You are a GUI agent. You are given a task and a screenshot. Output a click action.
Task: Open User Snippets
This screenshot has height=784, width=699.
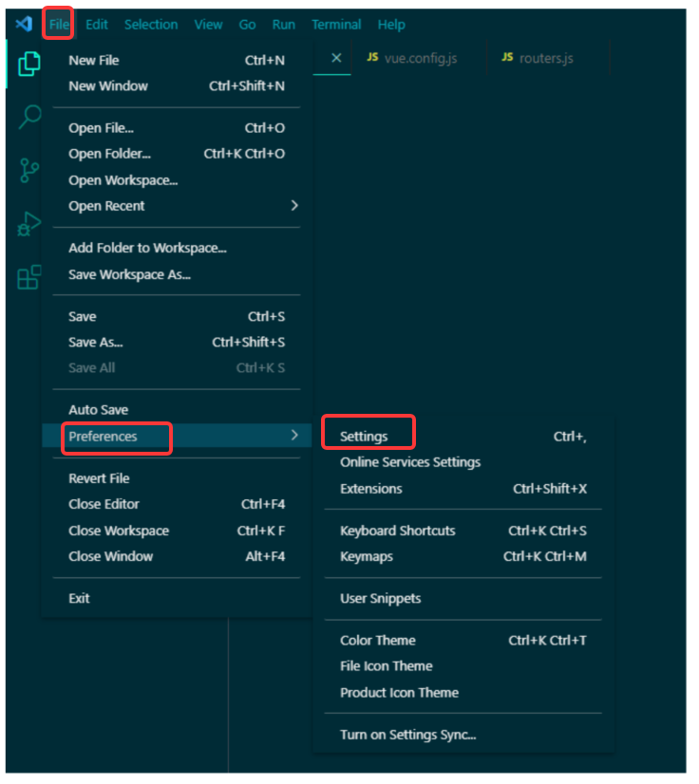pyautogui.click(x=379, y=598)
